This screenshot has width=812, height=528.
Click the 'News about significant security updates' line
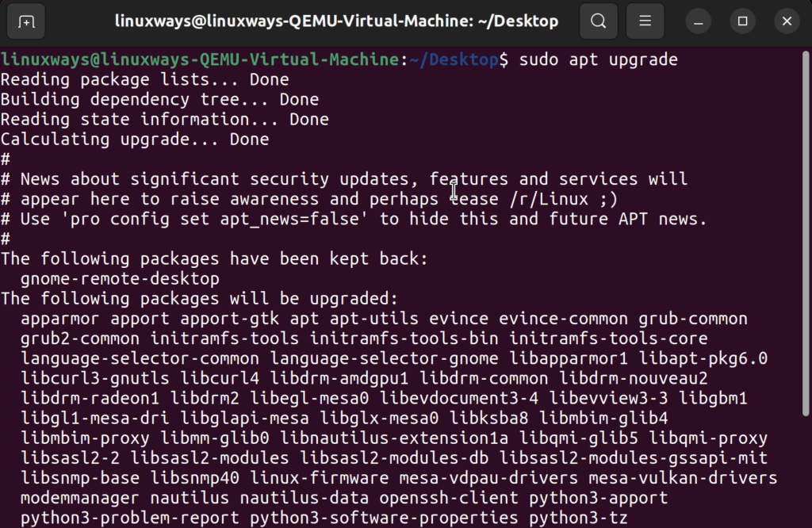point(344,179)
